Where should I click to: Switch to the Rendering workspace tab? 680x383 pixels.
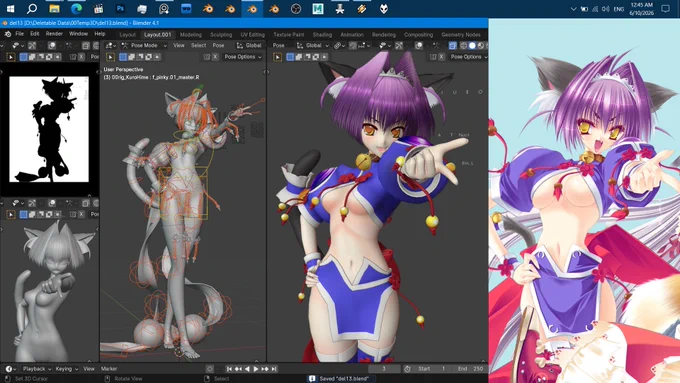pyautogui.click(x=384, y=35)
